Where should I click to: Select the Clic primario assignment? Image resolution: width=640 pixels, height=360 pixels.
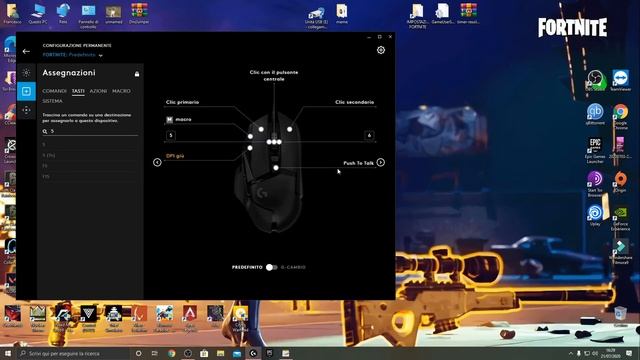(182, 102)
